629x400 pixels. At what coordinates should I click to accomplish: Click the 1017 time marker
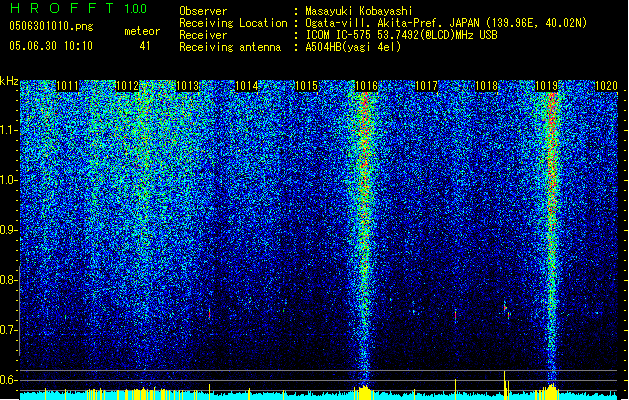(x=426, y=86)
